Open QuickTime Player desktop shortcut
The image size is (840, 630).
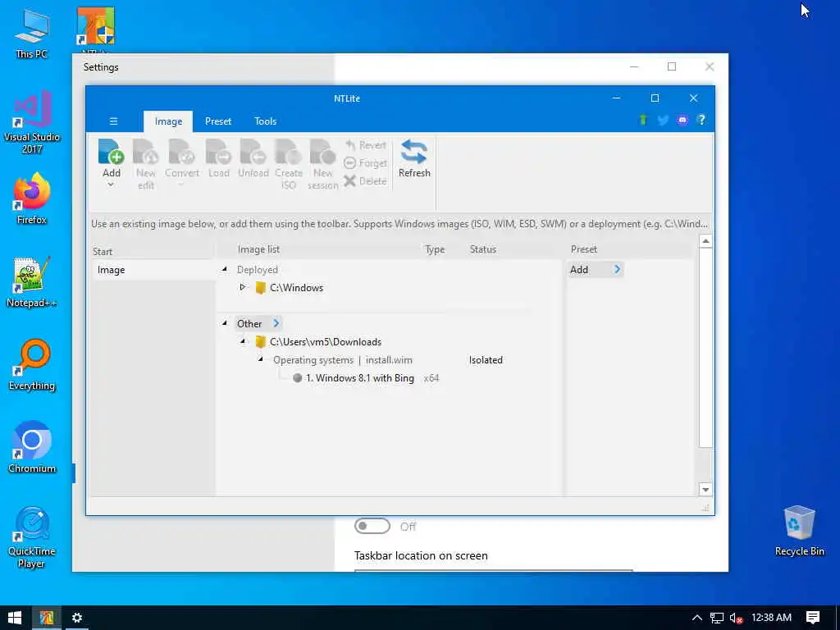pyautogui.click(x=32, y=537)
